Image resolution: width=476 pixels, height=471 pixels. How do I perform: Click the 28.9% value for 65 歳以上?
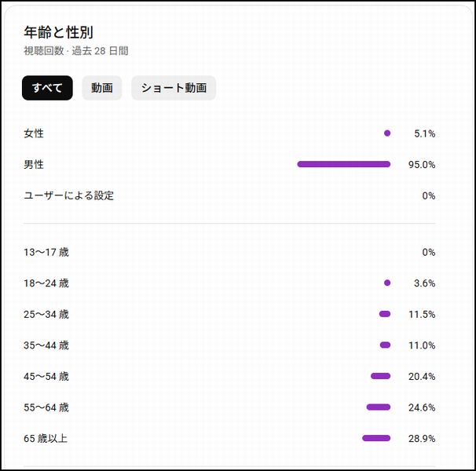tap(422, 439)
